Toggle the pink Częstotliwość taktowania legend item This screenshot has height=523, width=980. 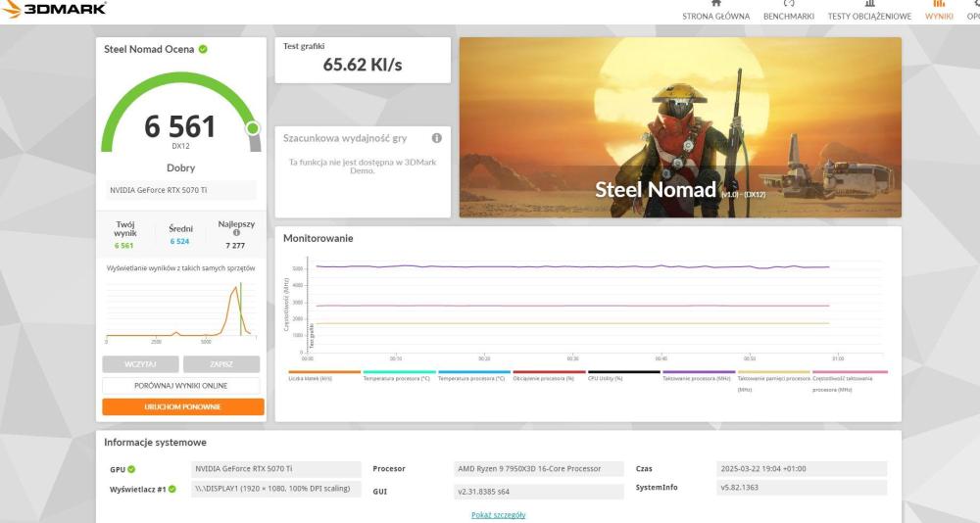coord(850,381)
